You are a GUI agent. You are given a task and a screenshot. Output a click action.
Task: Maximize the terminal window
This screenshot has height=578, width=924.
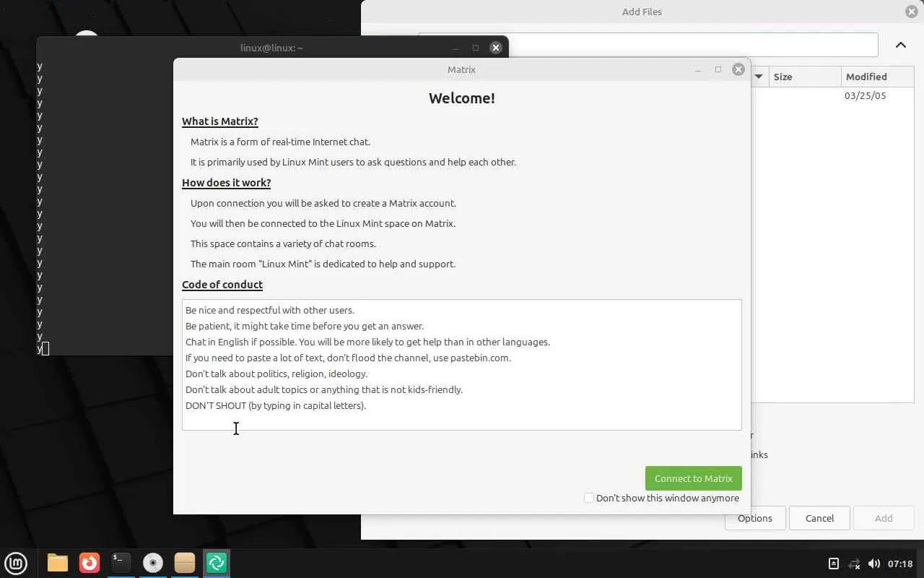click(476, 48)
